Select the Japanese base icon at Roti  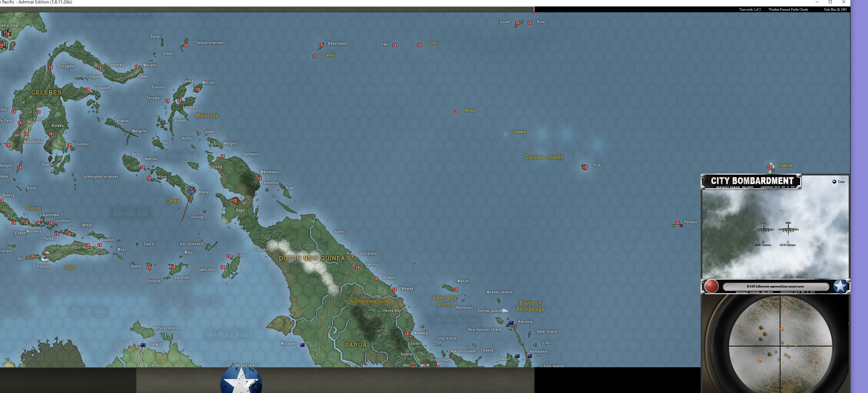[32, 256]
